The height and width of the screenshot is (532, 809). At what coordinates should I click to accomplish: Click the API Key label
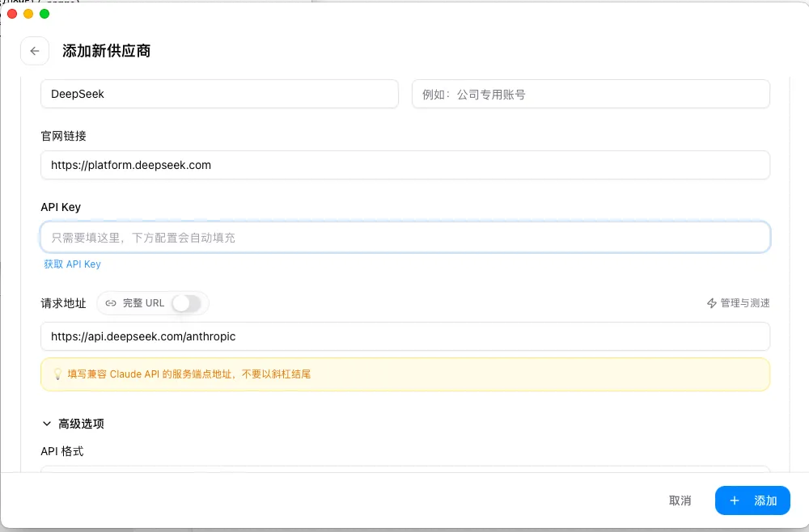point(61,207)
